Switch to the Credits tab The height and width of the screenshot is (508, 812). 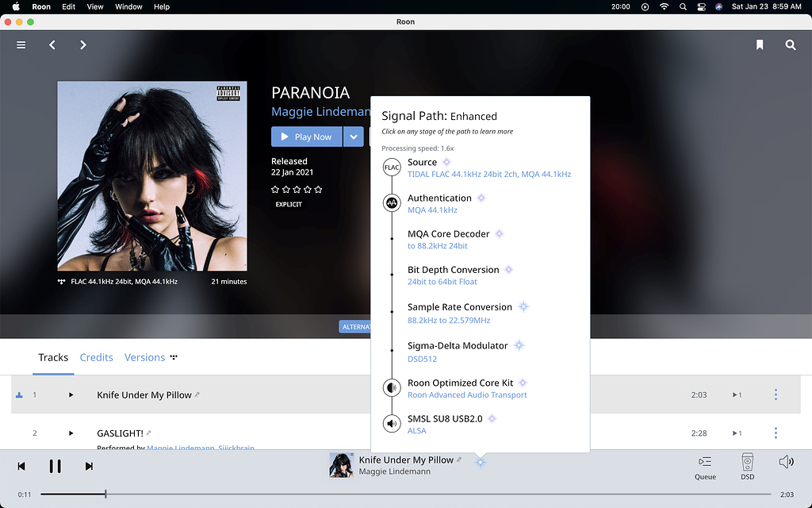tap(96, 357)
